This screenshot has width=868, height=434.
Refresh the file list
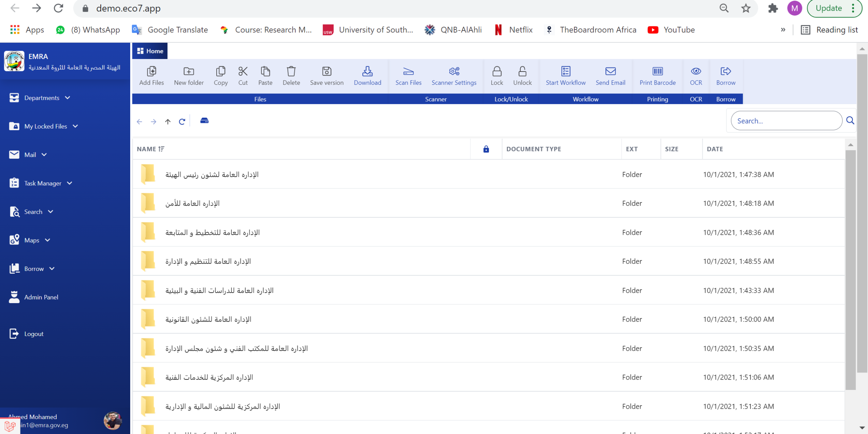tap(182, 122)
